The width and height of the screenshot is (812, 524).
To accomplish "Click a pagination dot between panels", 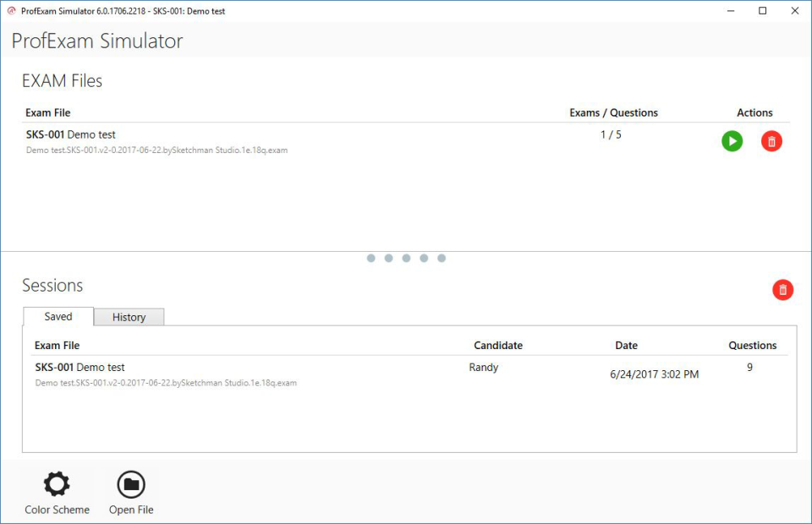I will (x=406, y=258).
